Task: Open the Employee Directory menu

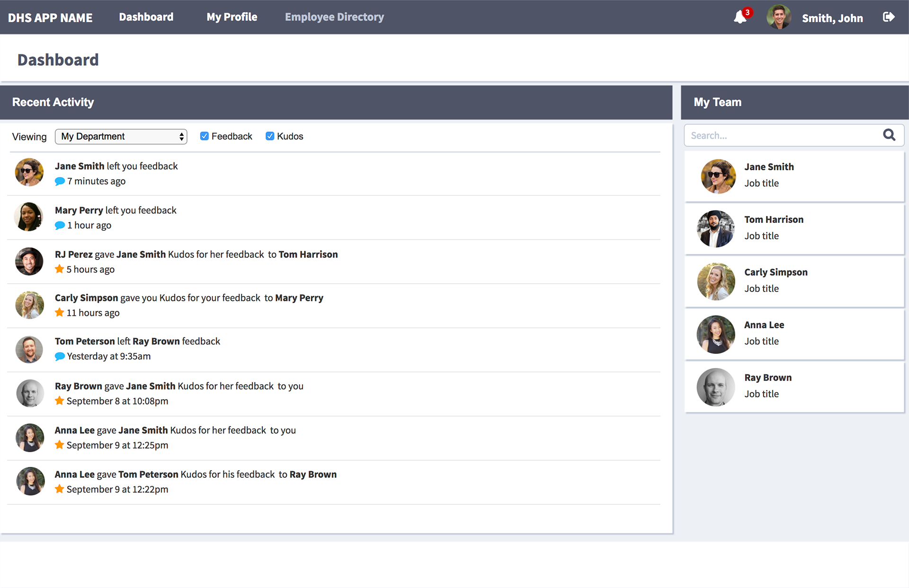Action: 334,17
